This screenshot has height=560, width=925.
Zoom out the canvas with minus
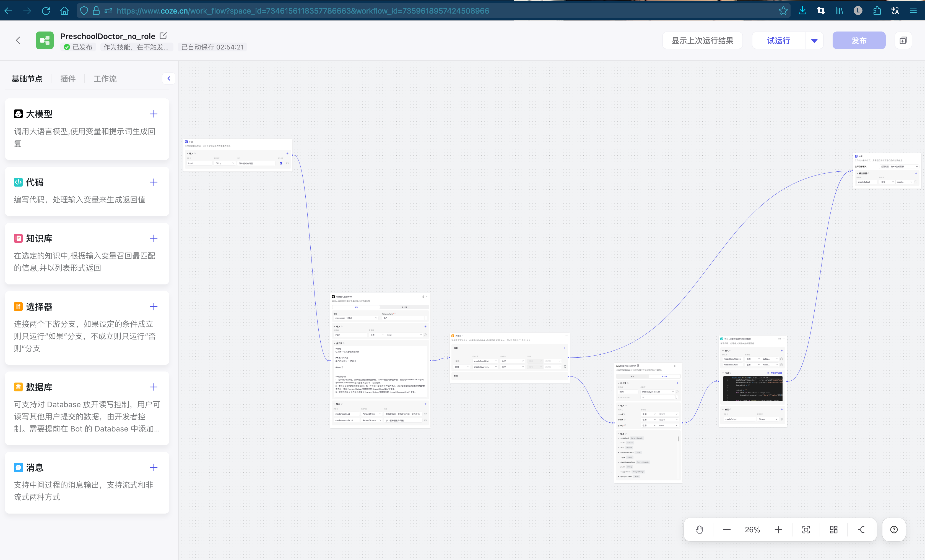tap(727, 530)
